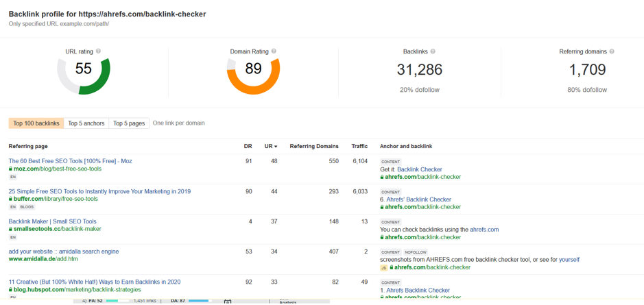Click the Backlinks help icon

433,51
